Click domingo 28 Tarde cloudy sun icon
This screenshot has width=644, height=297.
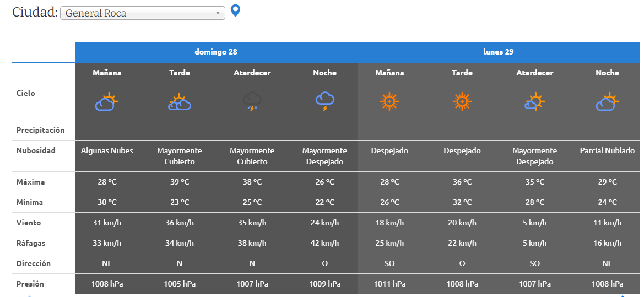pos(180,101)
